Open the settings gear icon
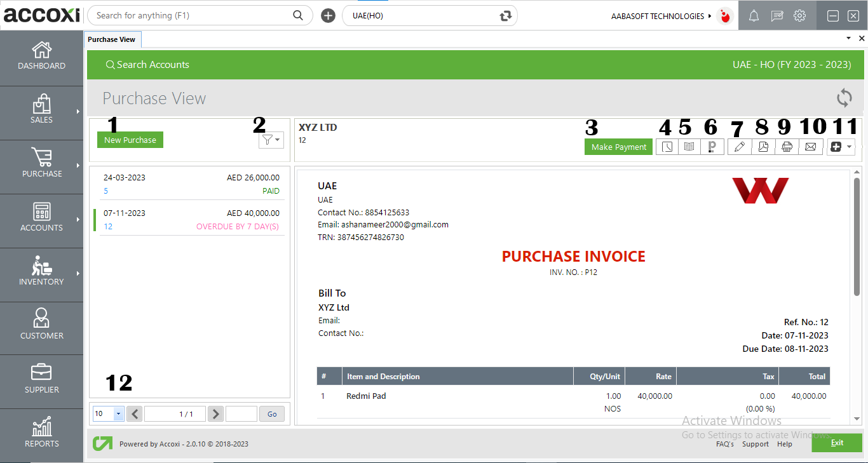The height and width of the screenshot is (463, 868). coord(799,15)
